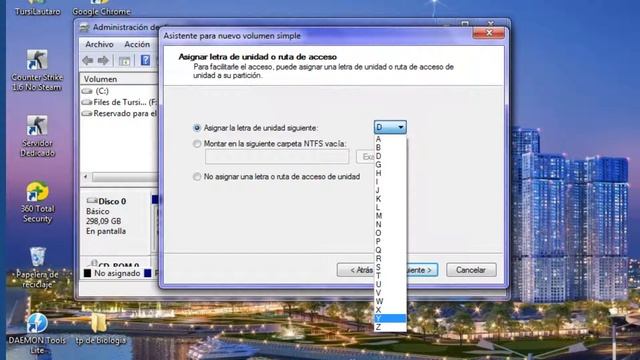Viewport: 640px width, 360px height.
Task: Click the help question-mark toolbar icon
Action: click(145, 61)
